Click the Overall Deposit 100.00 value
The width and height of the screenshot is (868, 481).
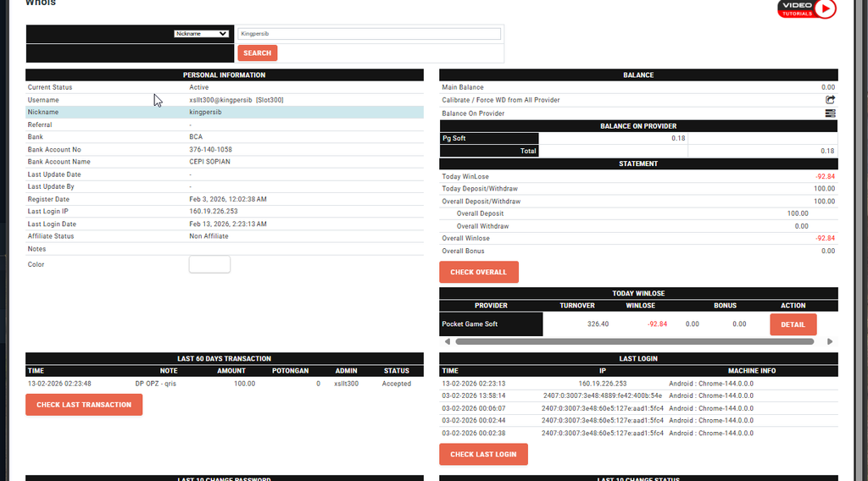798,213
